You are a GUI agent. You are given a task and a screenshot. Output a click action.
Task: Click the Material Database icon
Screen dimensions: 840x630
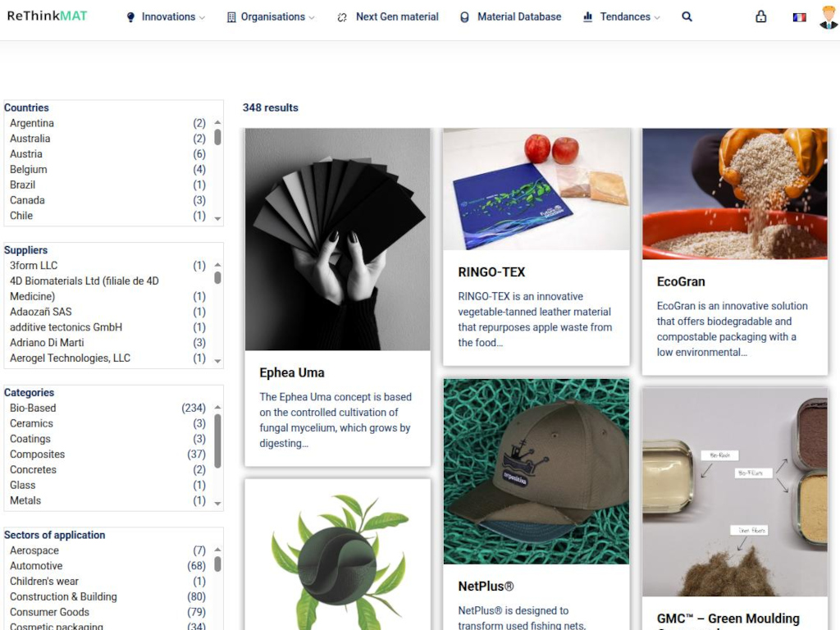tap(464, 17)
